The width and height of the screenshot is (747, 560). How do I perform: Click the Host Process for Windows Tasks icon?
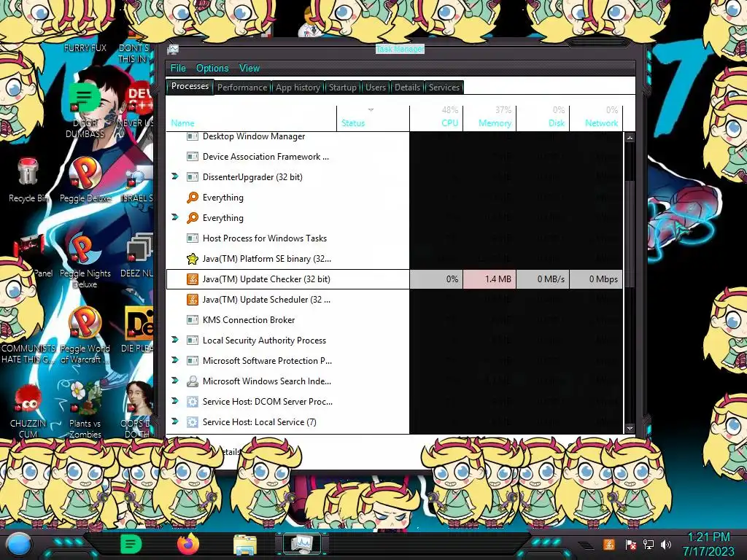point(192,238)
